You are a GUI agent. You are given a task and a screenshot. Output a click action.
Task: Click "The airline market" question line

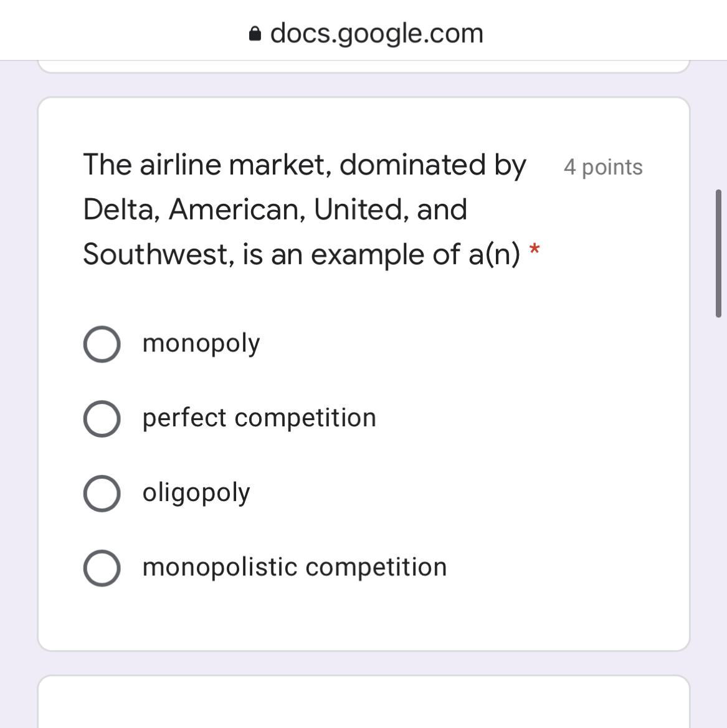click(x=304, y=165)
